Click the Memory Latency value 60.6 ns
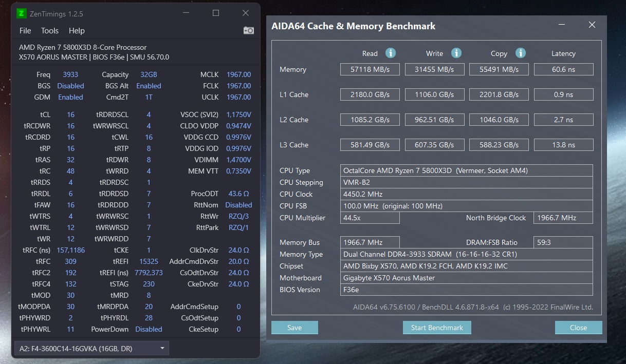626x364 pixels. click(x=564, y=69)
